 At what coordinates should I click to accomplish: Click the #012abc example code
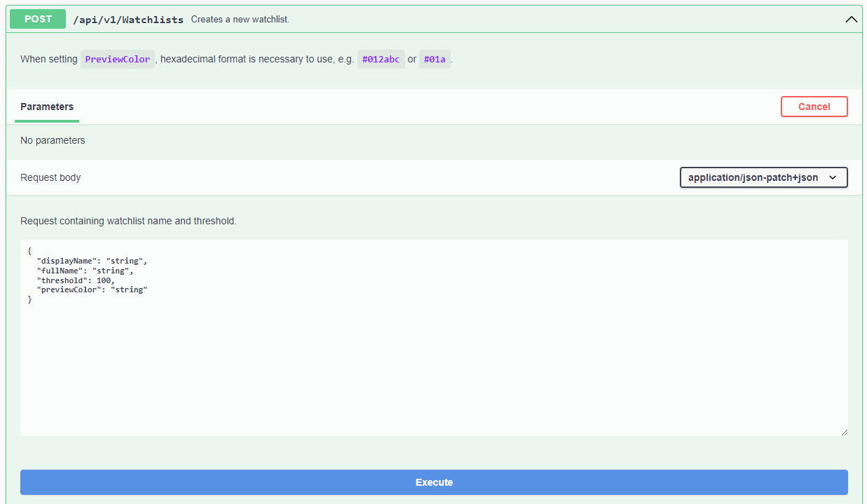click(x=381, y=60)
